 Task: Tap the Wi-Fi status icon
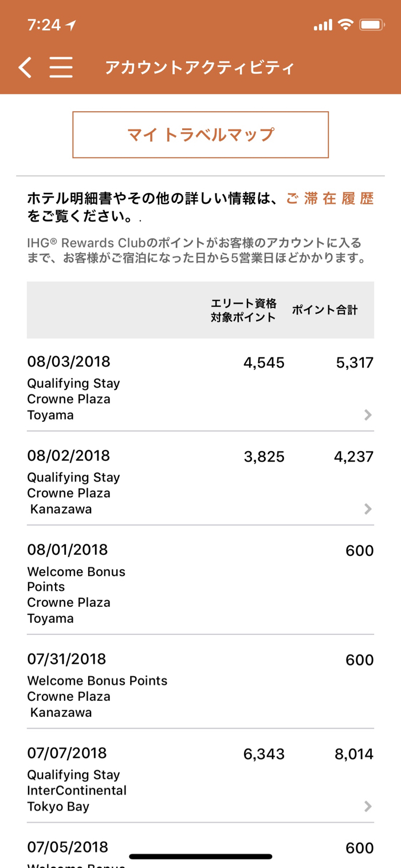click(x=345, y=25)
